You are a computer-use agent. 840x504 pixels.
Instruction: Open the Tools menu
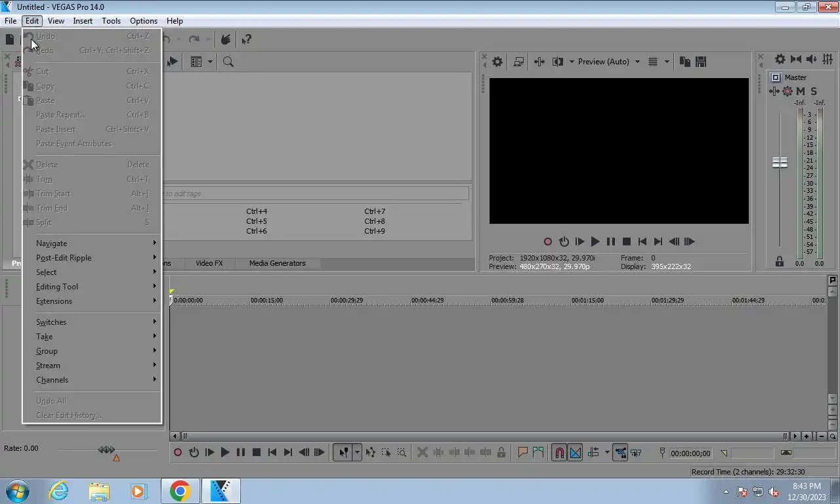click(x=111, y=21)
